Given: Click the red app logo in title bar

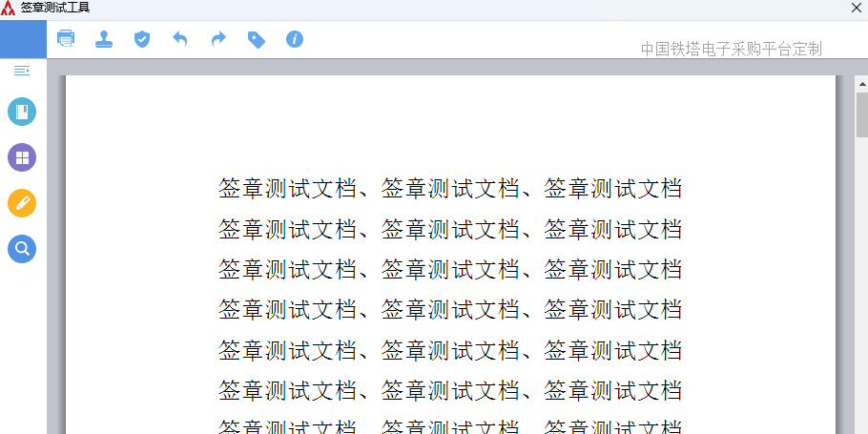Looking at the screenshot, I should tap(9, 9).
